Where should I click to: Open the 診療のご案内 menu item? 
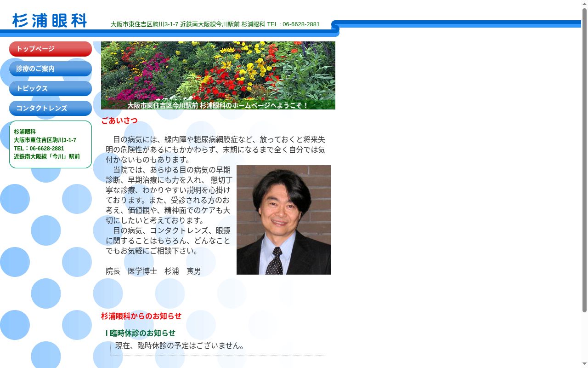(x=51, y=69)
